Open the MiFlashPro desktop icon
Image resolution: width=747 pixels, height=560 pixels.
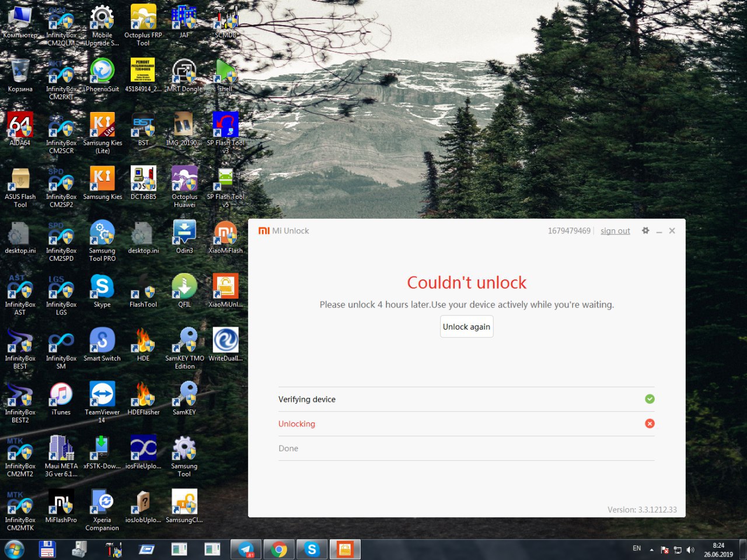(x=61, y=506)
